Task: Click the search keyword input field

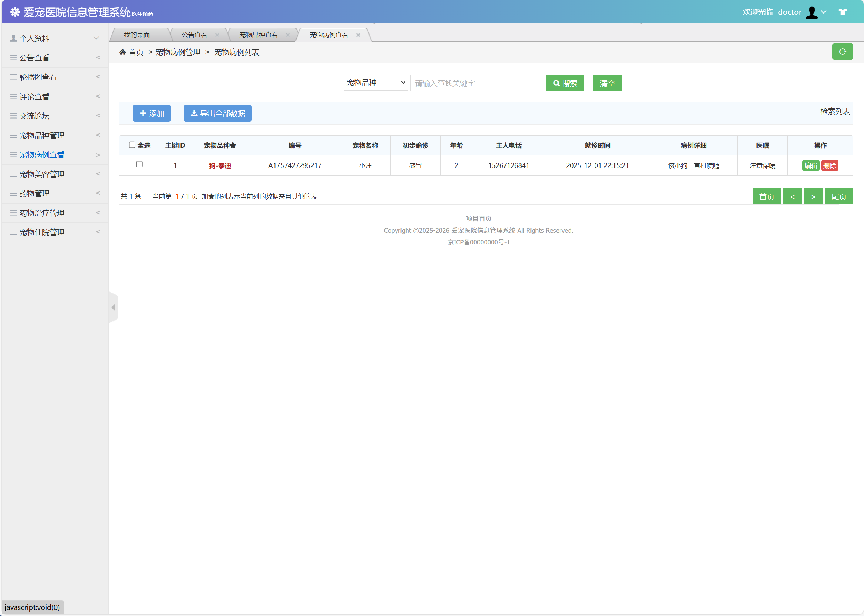Action: (x=477, y=83)
